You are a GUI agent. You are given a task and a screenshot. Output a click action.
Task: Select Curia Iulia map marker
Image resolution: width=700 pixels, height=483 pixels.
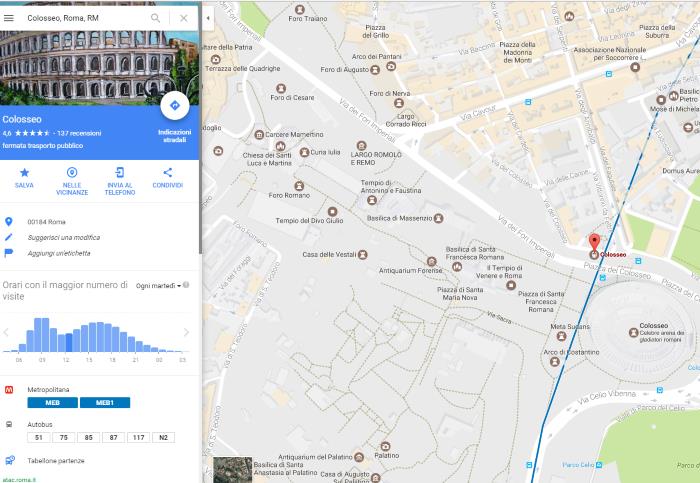pos(304,152)
